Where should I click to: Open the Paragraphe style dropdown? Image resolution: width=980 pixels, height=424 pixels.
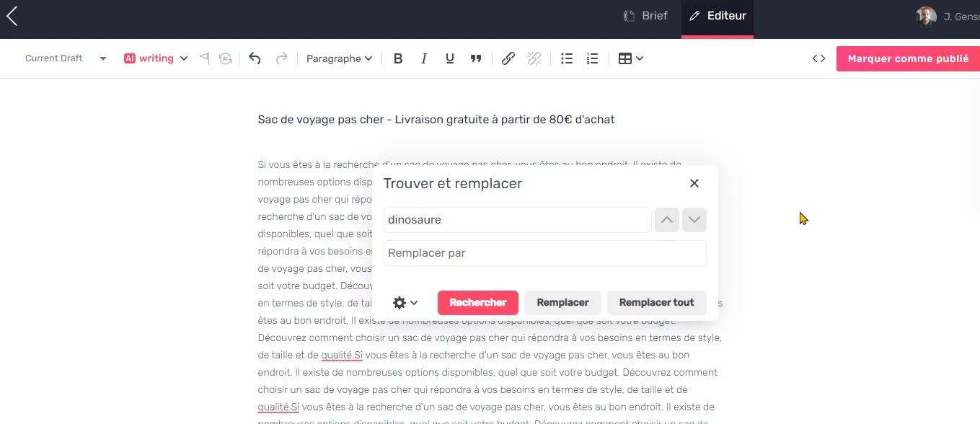(339, 58)
